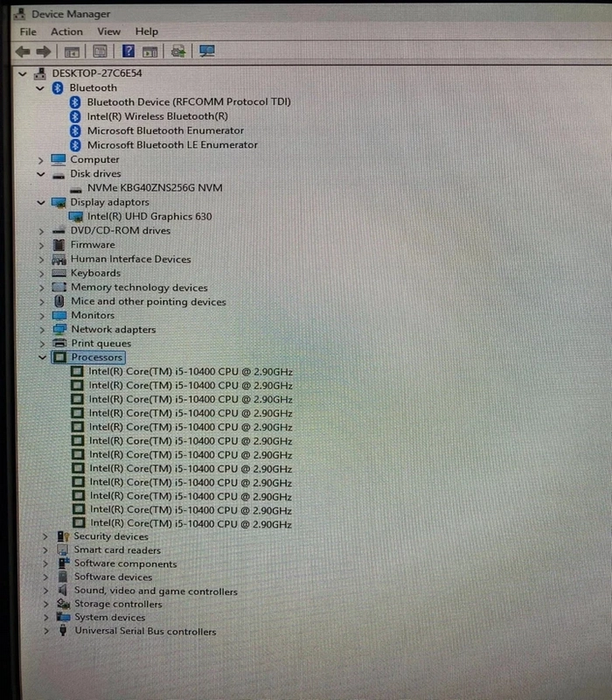Screen dimensions: 612x700
Task: Open the File menu
Action: click(28, 32)
